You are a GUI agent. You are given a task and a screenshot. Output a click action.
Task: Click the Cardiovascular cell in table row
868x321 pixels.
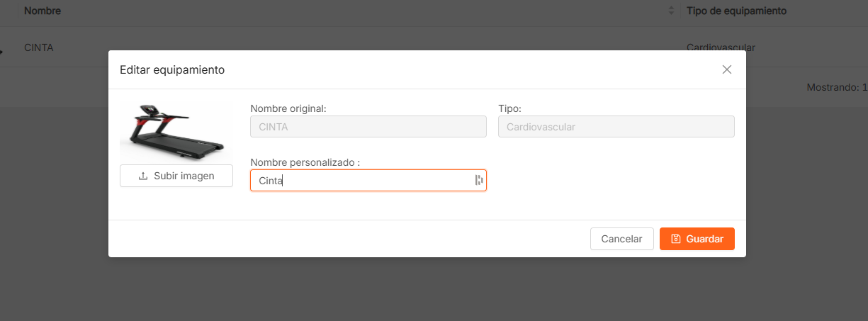[721, 47]
